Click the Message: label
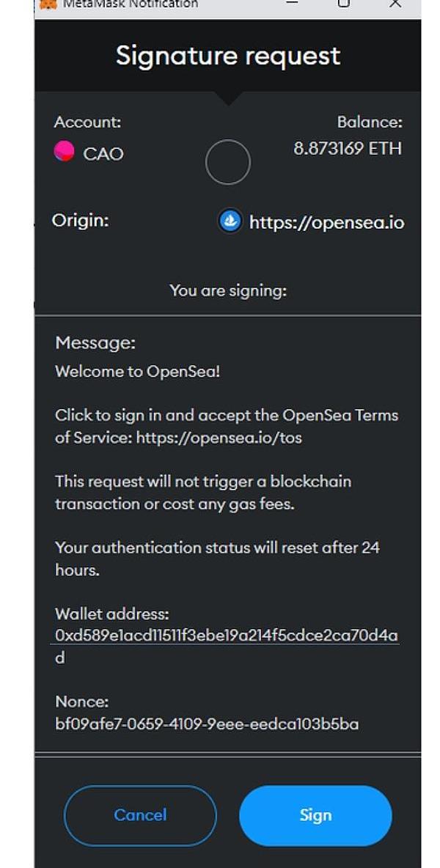The width and height of the screenshot is (440, 868). [x=95, y=342]
